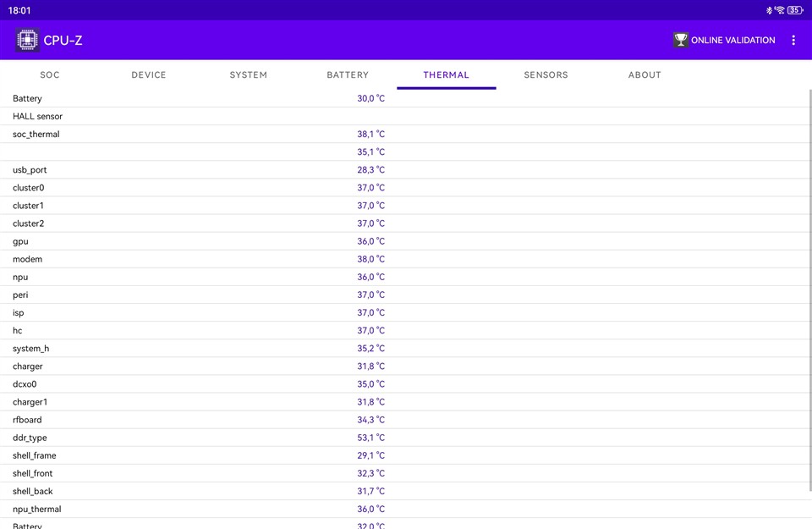Tap the battery level icon in status bar
812x529 pixels.
click(x=795, y=10)
